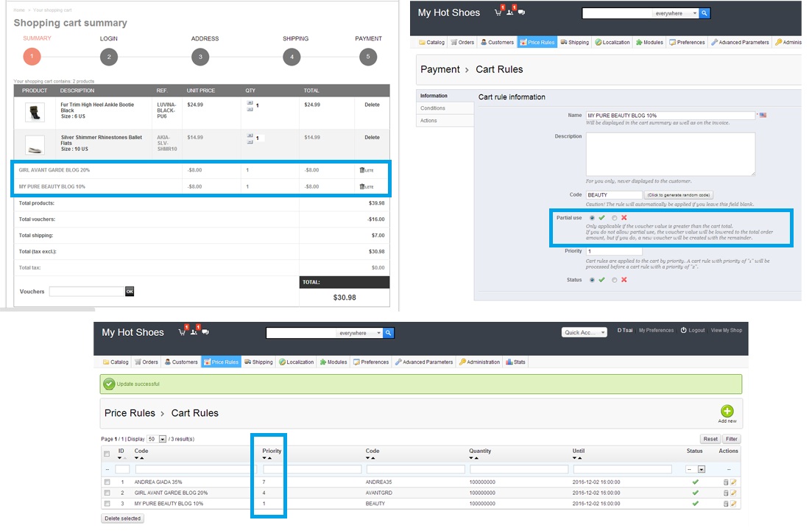Screen dimensions: 812x531
Task: Switch to the Conditions tab of the cart rule
Action: [445, 108]
